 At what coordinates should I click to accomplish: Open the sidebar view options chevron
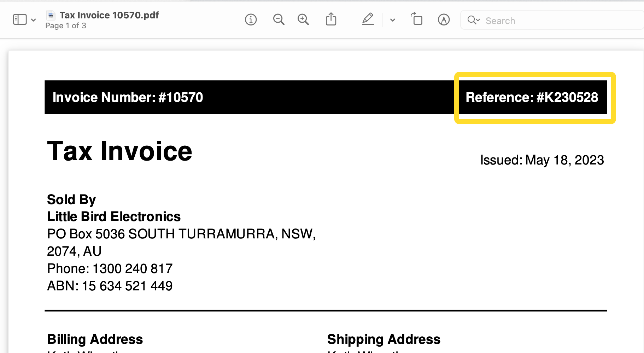tap(33, 20)
